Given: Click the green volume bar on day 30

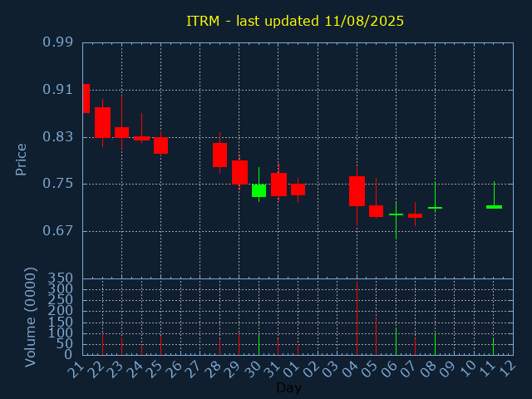Looking at the screenshot, I should pyautogui.click(x=259, y=345).
